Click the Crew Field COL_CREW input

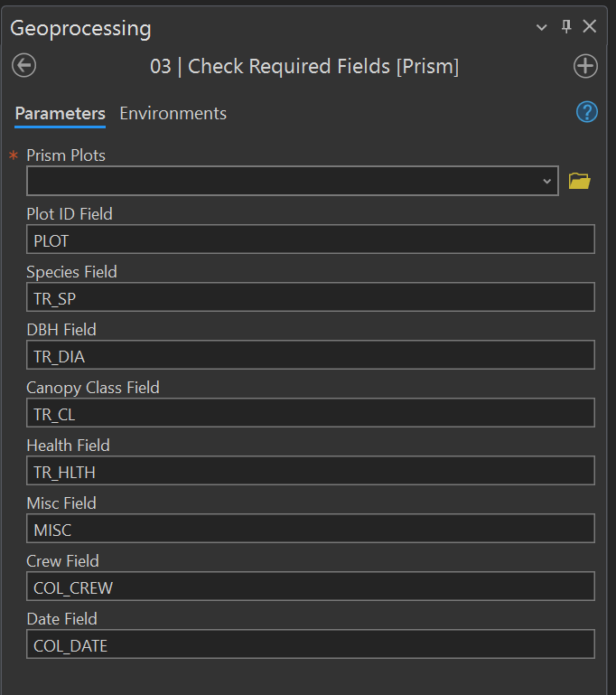coord(310,587)
